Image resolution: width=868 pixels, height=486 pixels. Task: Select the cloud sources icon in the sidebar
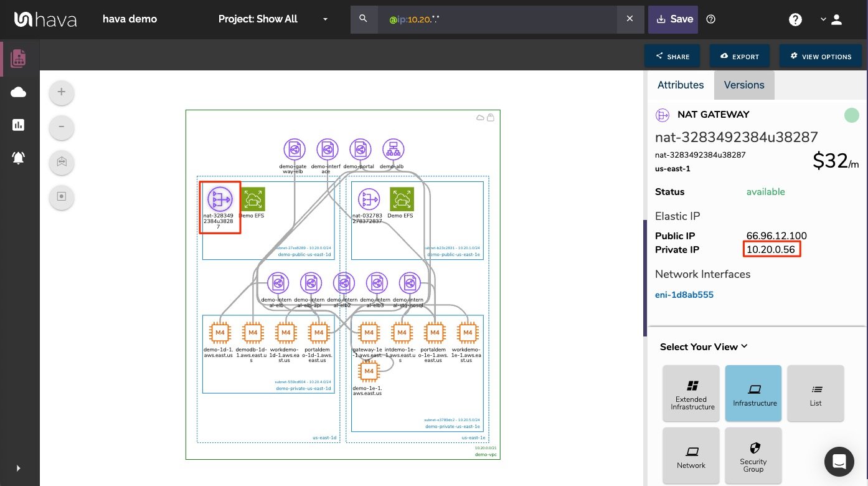[x=19, y=92]
